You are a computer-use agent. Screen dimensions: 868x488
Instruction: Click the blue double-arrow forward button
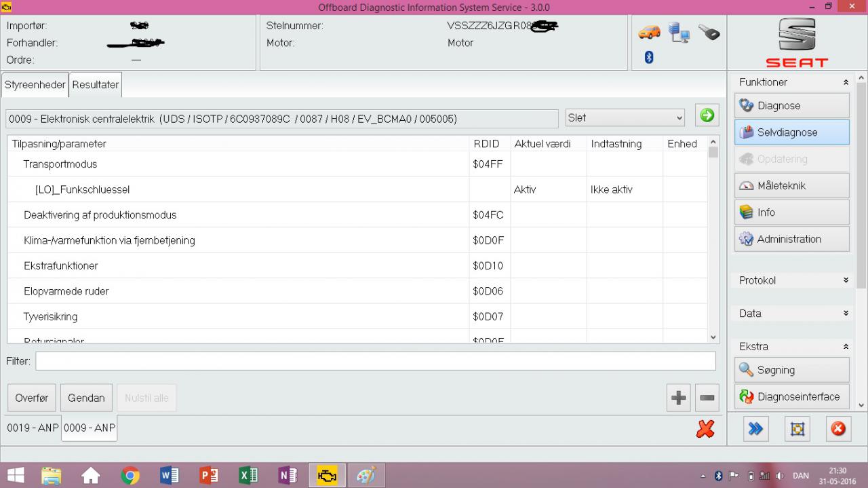755,429
